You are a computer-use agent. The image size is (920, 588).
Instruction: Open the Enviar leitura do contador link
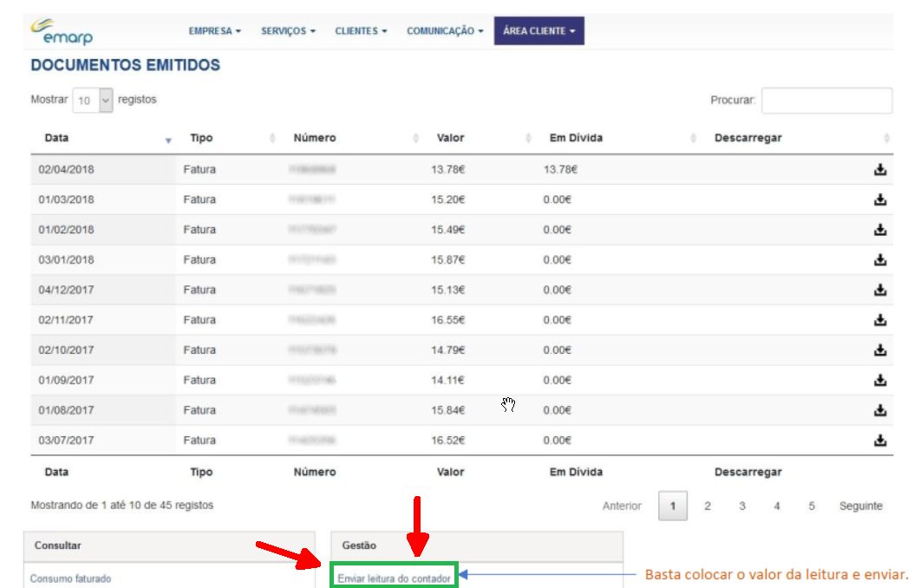click(x=395, y=578)
